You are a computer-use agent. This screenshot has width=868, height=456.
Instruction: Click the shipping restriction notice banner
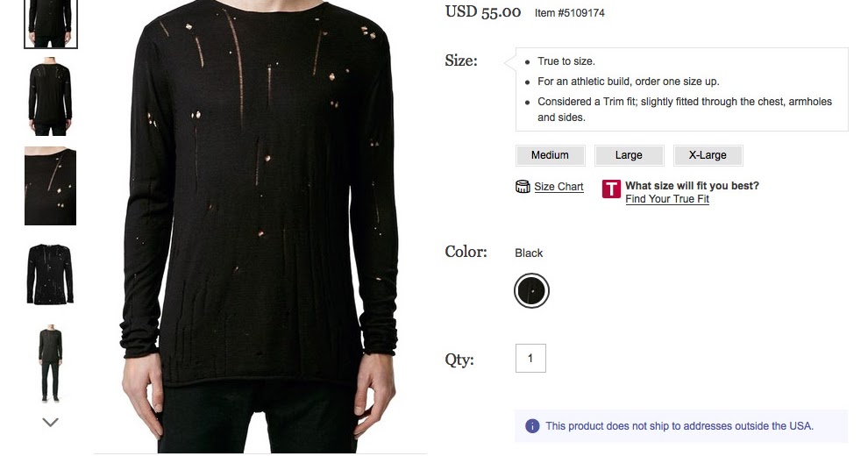(x=681, y=426)
